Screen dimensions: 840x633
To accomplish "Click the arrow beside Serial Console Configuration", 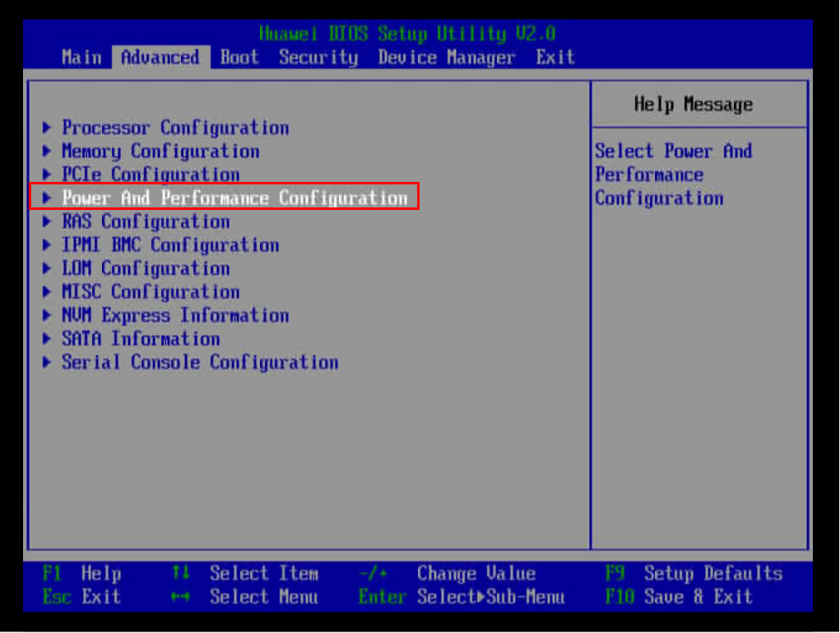I will pos(47,362).
